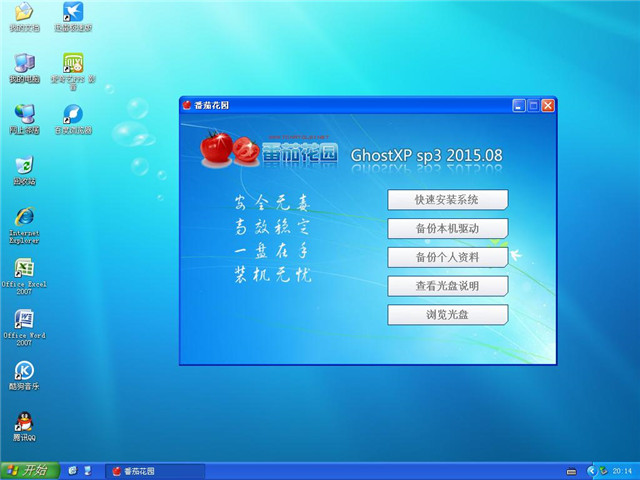Click the show desktop quick launch icon

coord(88,471)
